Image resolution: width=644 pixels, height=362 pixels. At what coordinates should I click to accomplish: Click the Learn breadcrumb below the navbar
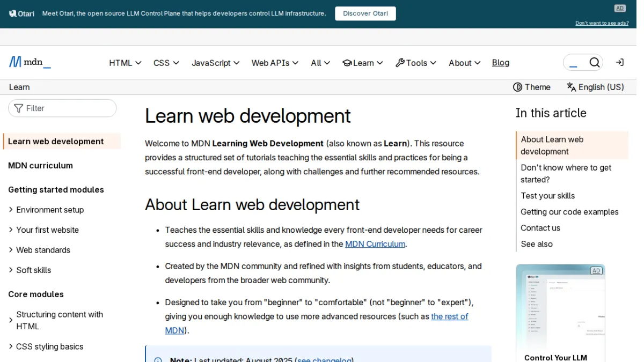19,87
